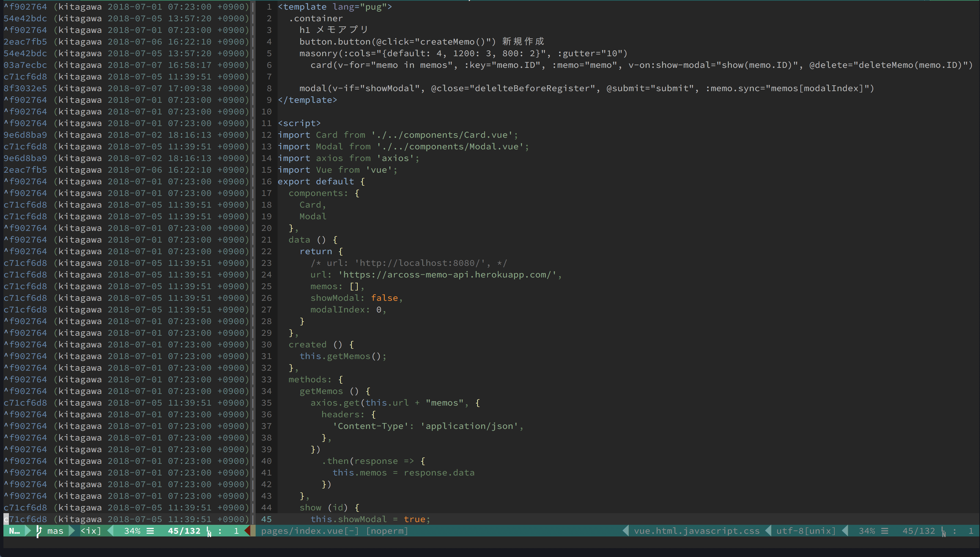Click the vue.html.javascript.css filetype segment

pos(696,531)
